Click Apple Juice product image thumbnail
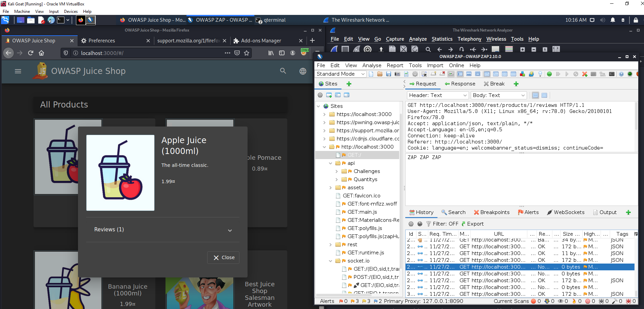 point(120,173)
